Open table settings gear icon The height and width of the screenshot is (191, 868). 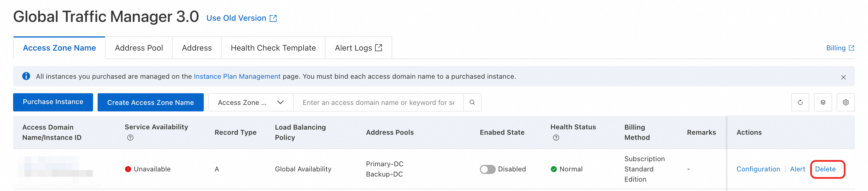[x=846, y=103]
